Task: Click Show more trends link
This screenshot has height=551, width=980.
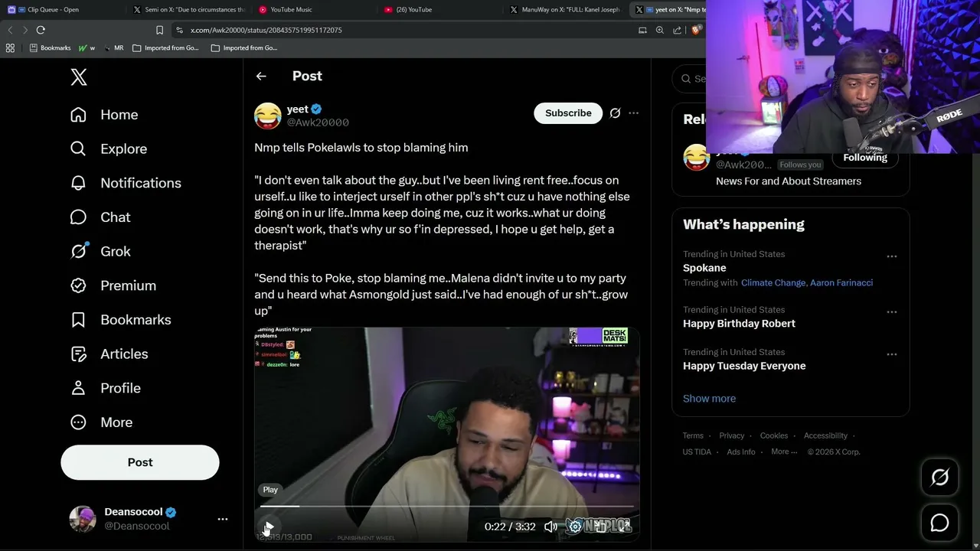Action: (x=709, y=399)
